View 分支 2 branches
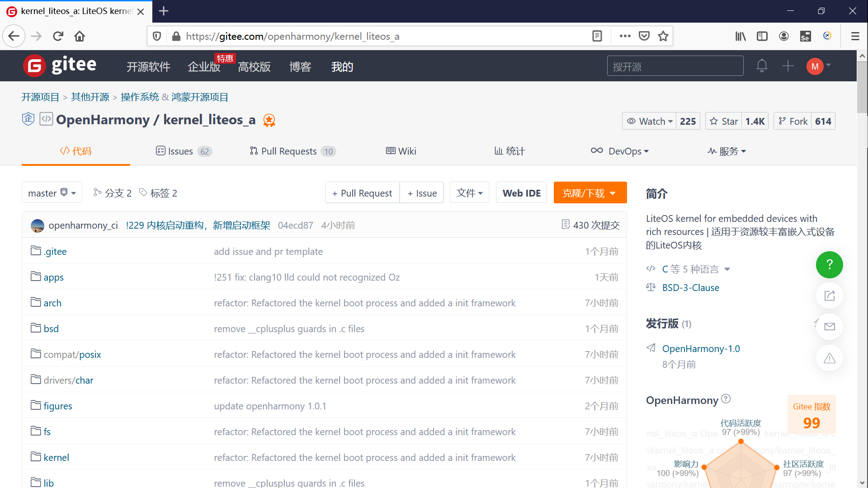The image size is (868, 488). (x=113, y=193)
